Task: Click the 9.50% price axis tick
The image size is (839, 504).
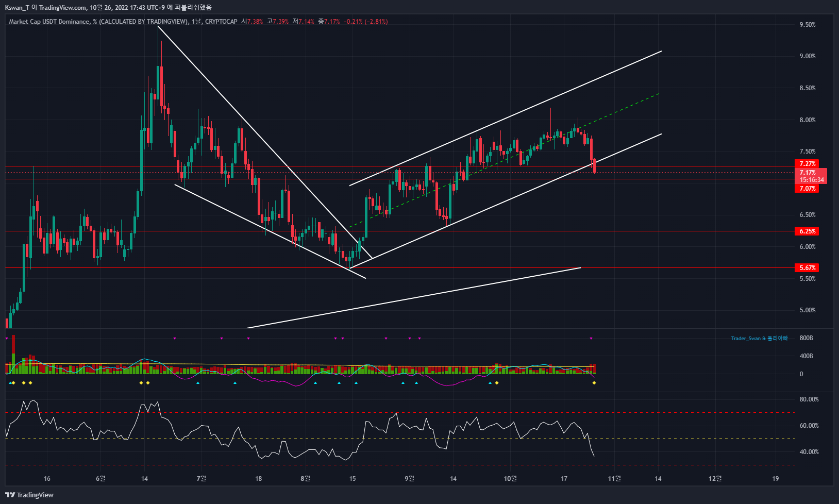Action: coord(808,25)
